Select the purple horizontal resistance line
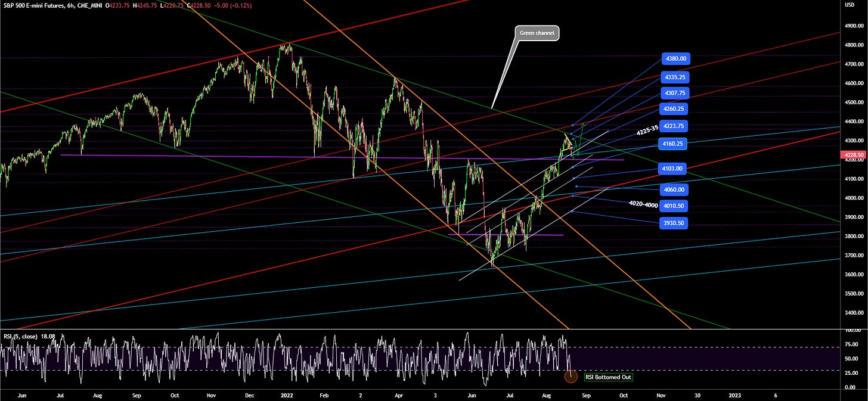Viewport: 868px width, 401px height. tap(238, 155)
